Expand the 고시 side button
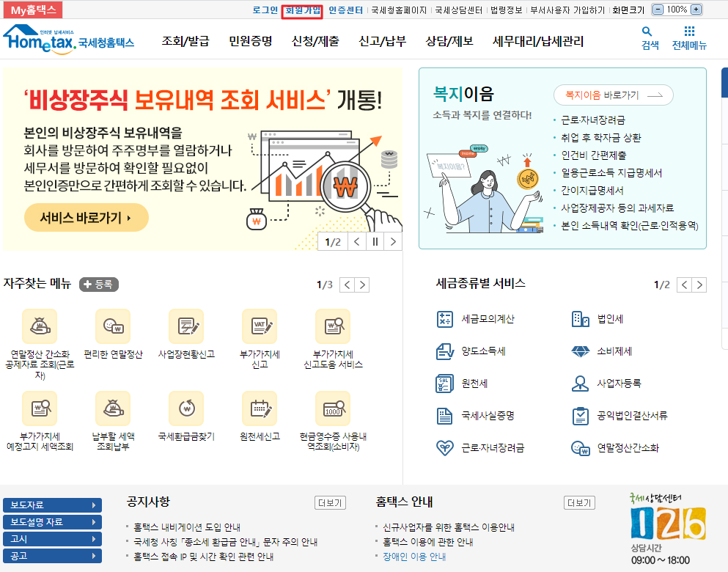This screenshot has height=572, width=728. (53, 539)
